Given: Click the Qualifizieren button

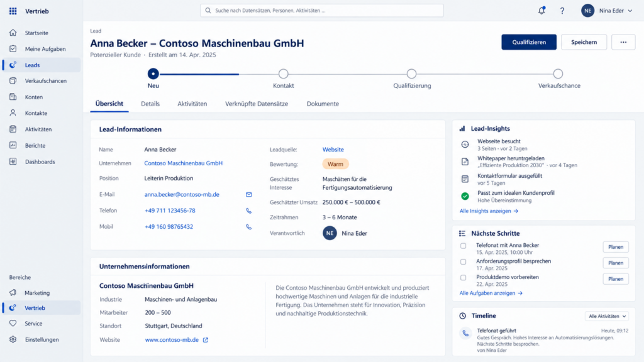Looking at the screenshot, I should click(x=529, y=42).
